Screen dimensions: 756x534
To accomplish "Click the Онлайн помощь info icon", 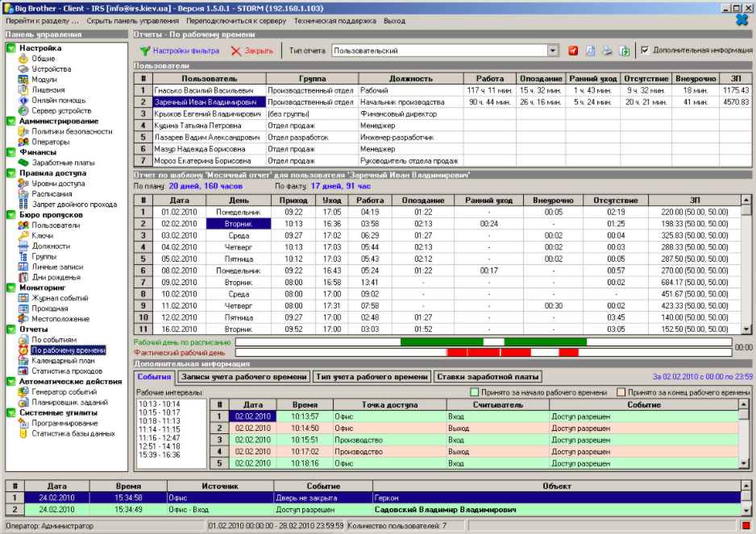I will tap(23, 100).
